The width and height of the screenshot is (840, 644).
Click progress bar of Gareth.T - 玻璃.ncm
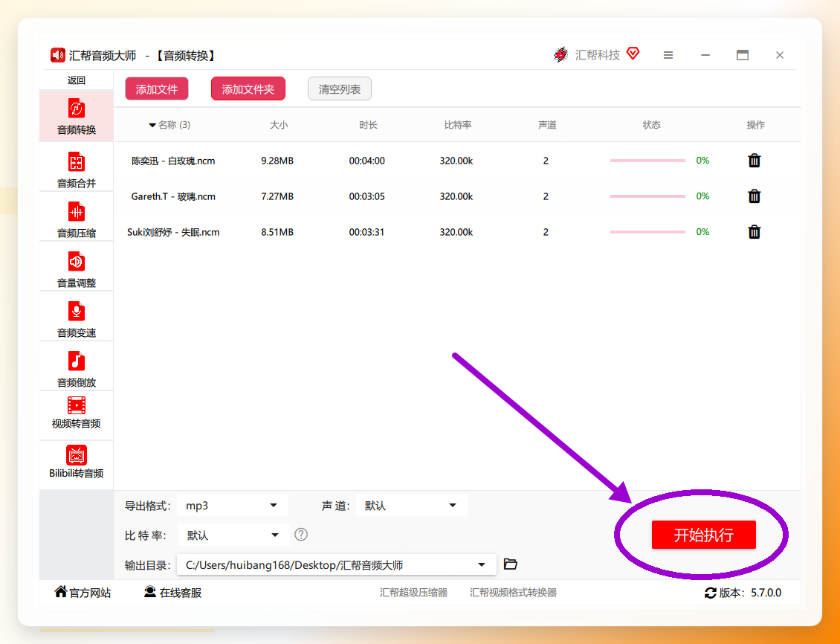pos(647,196)
